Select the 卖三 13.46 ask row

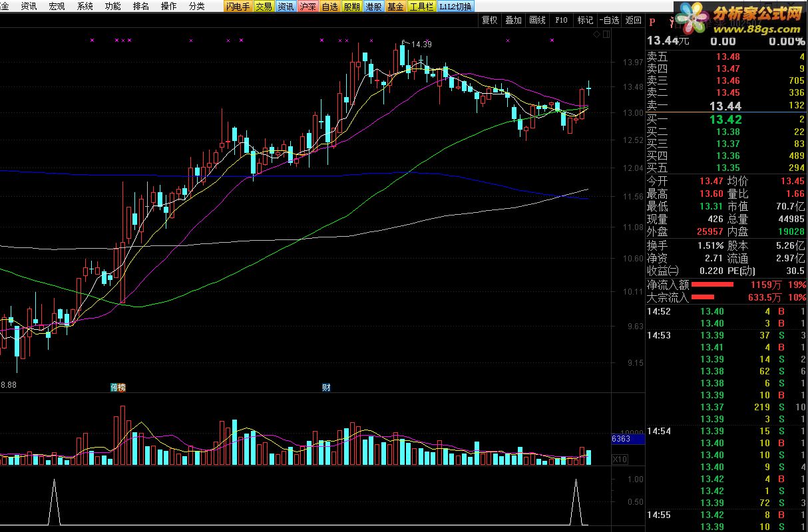pos(727,81)
